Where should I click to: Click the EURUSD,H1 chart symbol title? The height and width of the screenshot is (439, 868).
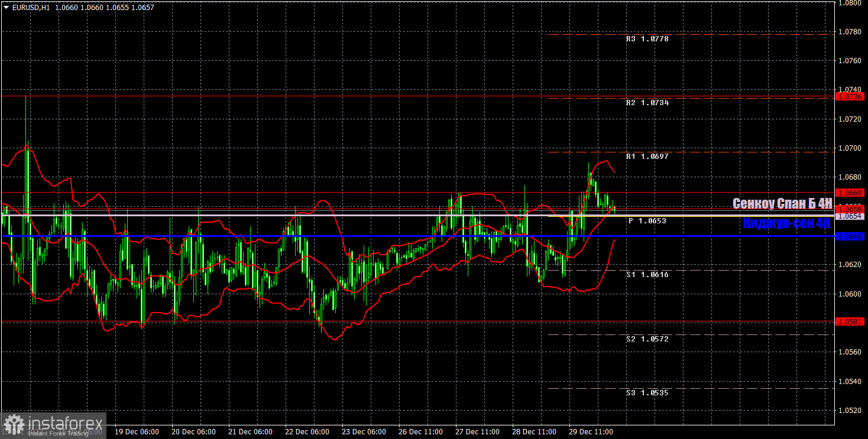pyautogui.click(x=30, y=8)
